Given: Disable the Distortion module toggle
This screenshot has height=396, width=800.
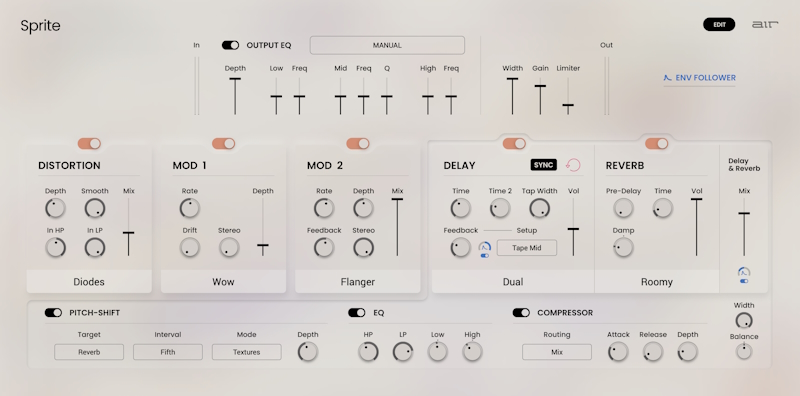Looking at the screenshot, I should coord(89,144).
